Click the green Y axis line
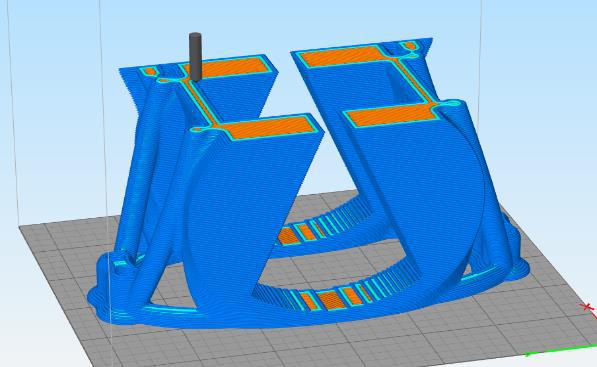Viewport: 597px width, 367px height. coord(562,350)
